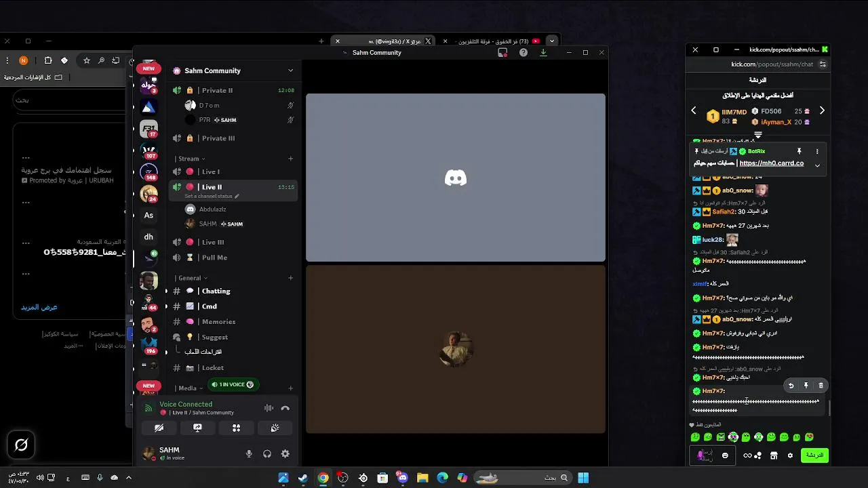Collapse the Media category

tap(189, 388)
